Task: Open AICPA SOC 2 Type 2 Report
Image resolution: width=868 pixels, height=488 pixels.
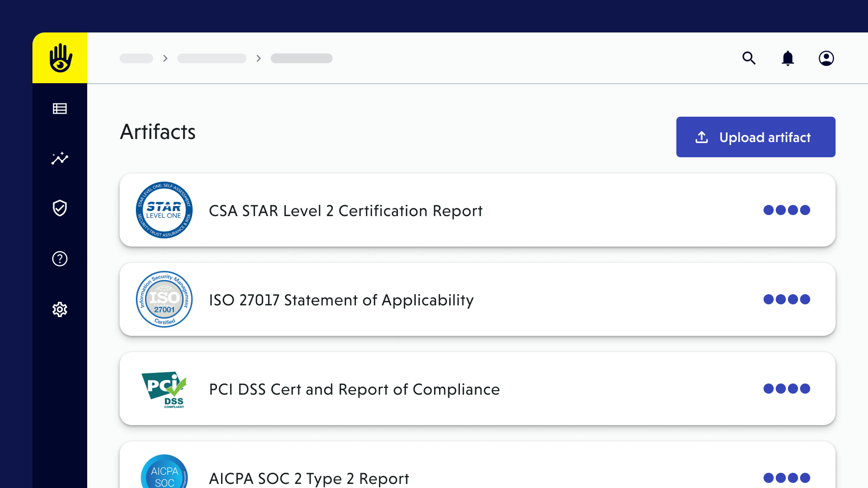Action: (x=309, y=478)
